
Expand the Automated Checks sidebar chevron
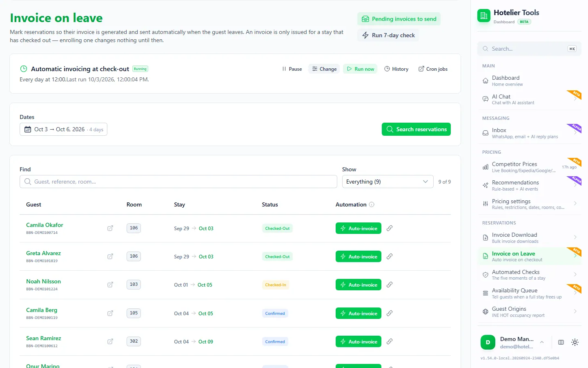[x=575, y=275]
